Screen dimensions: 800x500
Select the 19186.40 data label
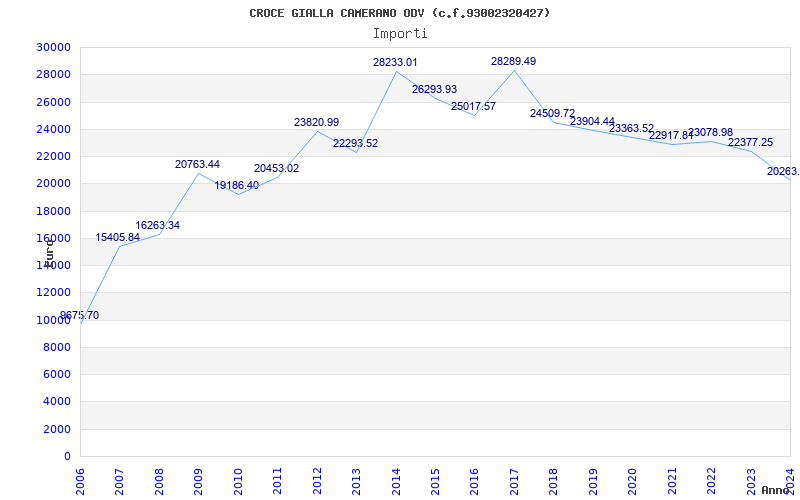(x=237, y=186)
